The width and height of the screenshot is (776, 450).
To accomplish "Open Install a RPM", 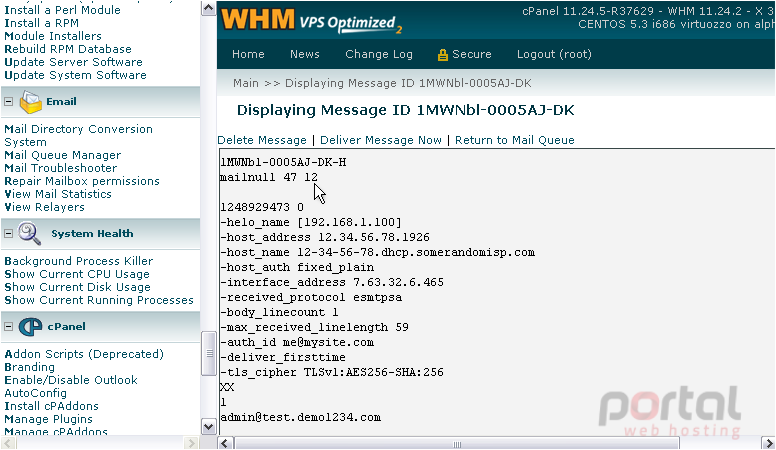I will pos(42,23).
